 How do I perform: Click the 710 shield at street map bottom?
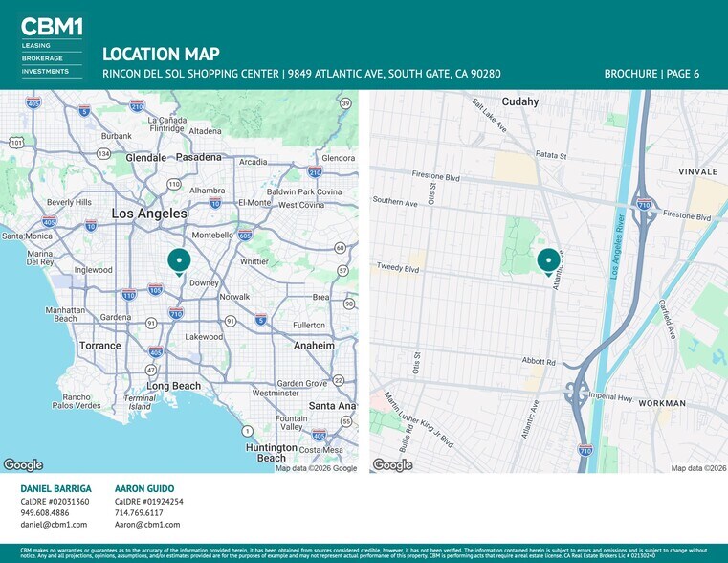coord(585,450)
